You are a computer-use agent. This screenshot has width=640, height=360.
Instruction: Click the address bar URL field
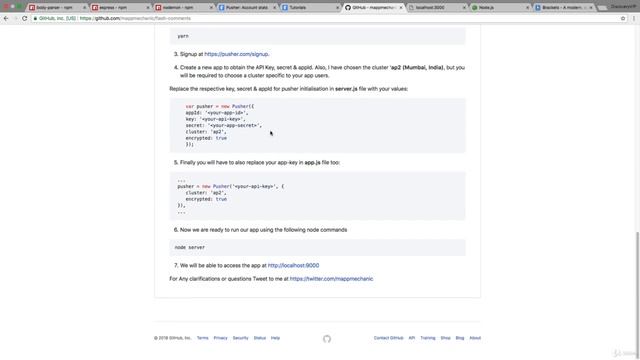(327, 18)
